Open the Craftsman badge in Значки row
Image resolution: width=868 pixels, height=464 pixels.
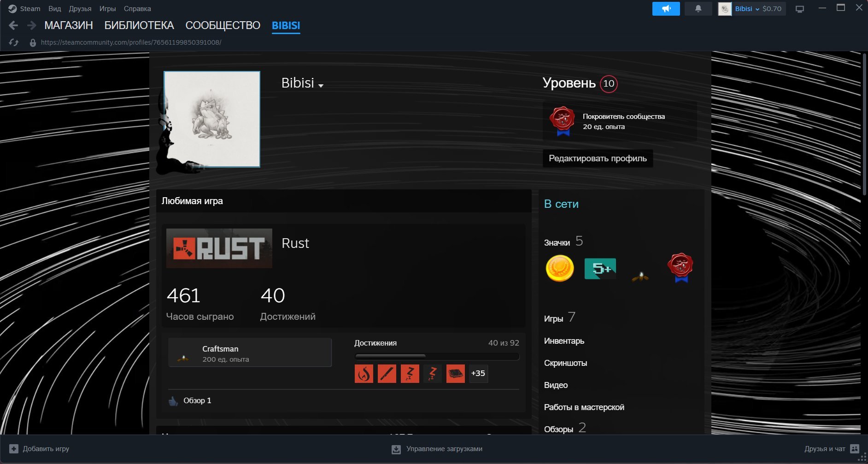click(x=640, y=276)
